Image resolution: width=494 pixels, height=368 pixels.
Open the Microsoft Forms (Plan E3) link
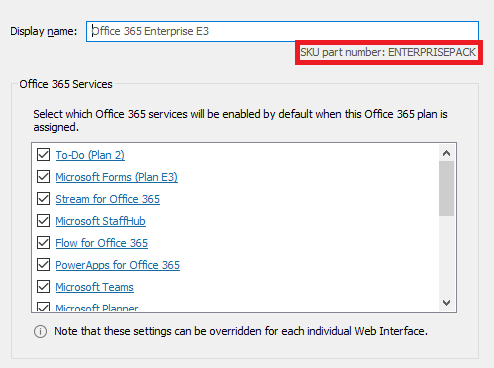click(116, 177)
